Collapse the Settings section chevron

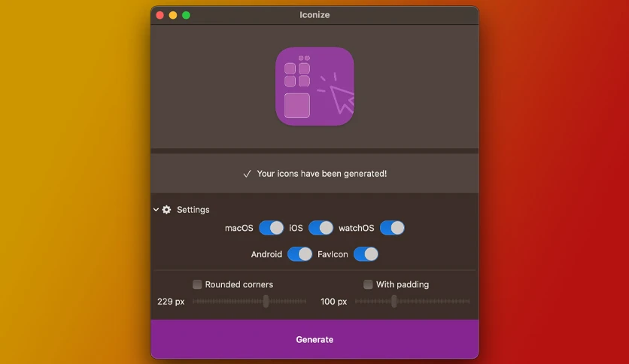(x=156, y=209)
